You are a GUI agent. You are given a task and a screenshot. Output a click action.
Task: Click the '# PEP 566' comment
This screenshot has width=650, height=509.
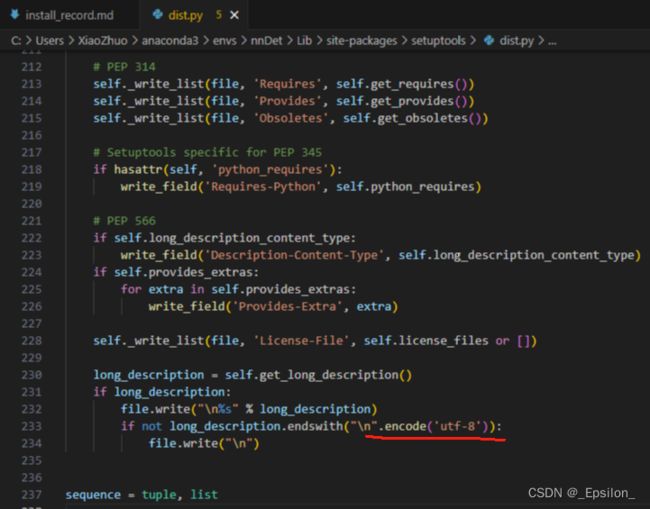pyautogui.click(x=124, y=221)
